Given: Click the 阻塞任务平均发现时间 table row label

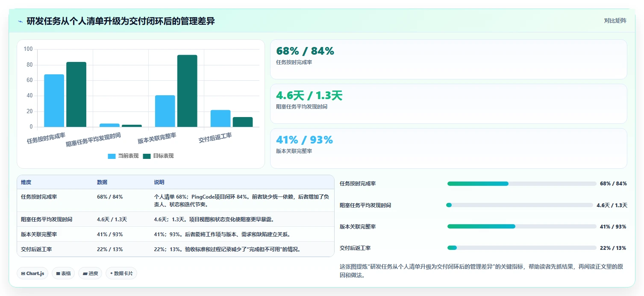Looking at the screenshot, I should [47, 220].
